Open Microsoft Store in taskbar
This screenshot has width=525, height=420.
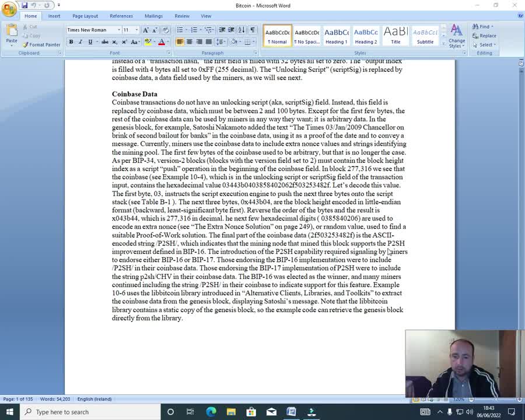point(251,412)
